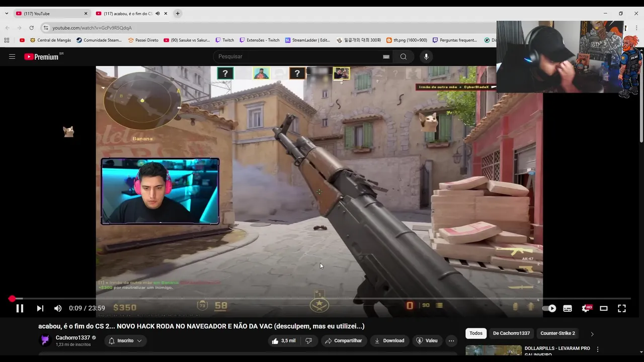Go back in browser history
The width and height of the screenshot is (644, 362).
click(x=7, y=28)
